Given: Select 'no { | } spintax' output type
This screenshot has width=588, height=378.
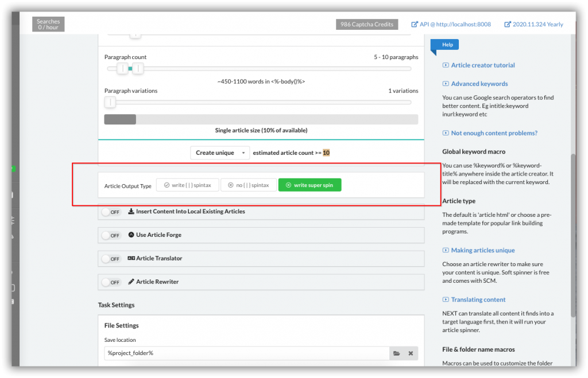Looking at the screenshot, I should [249, 185].
